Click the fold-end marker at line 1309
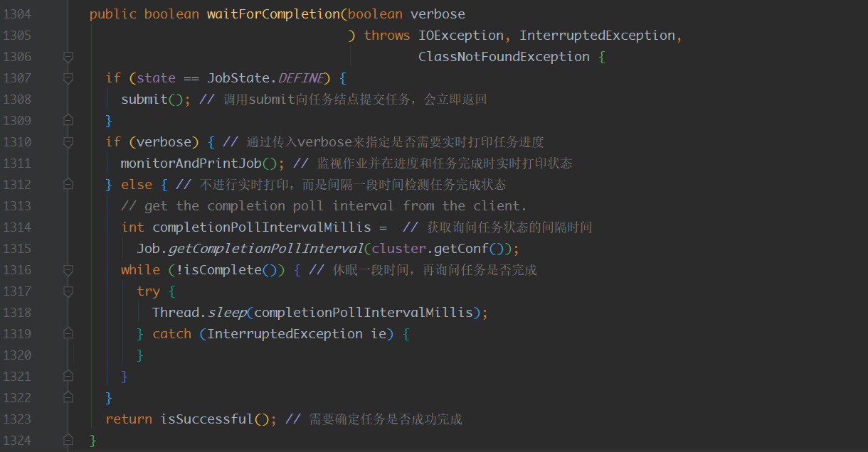Image resolution: width=868 pixels, height=452 pixels. coord(66,120)
